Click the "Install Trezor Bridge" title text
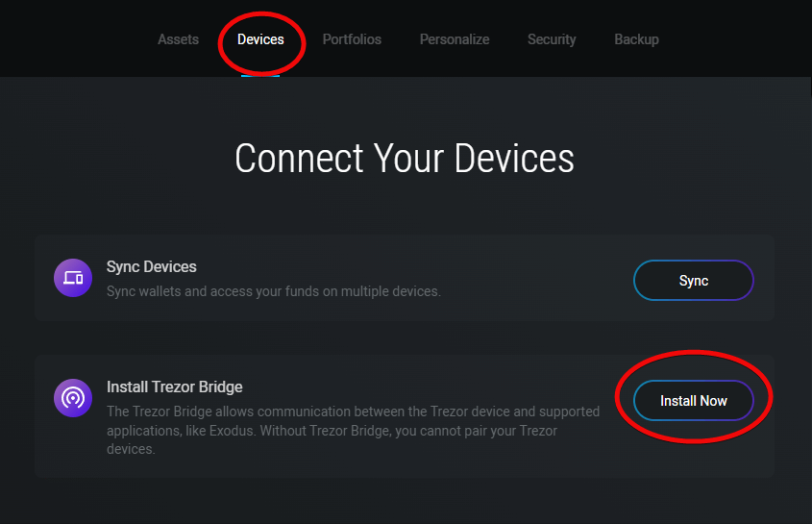 pos(174,387)
